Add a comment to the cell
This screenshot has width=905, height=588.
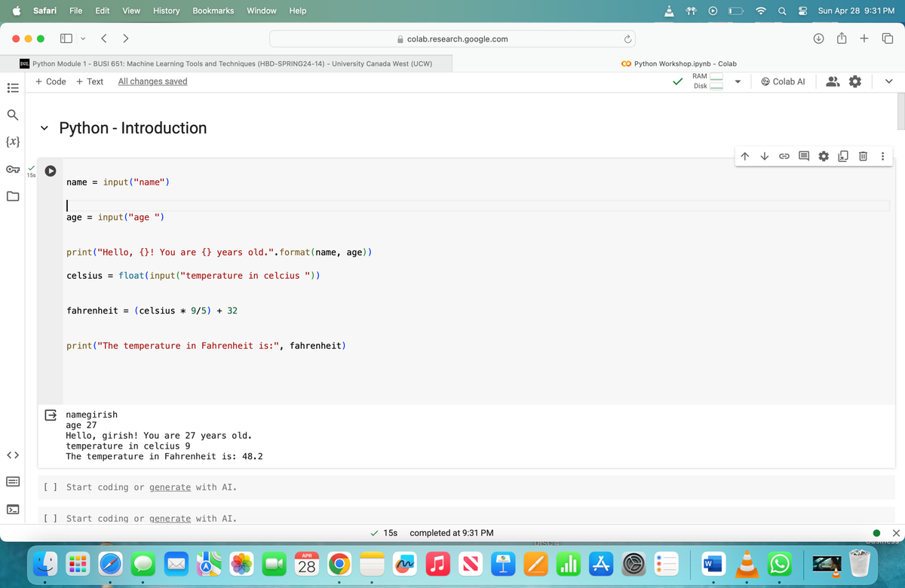(x=804, y=157)
